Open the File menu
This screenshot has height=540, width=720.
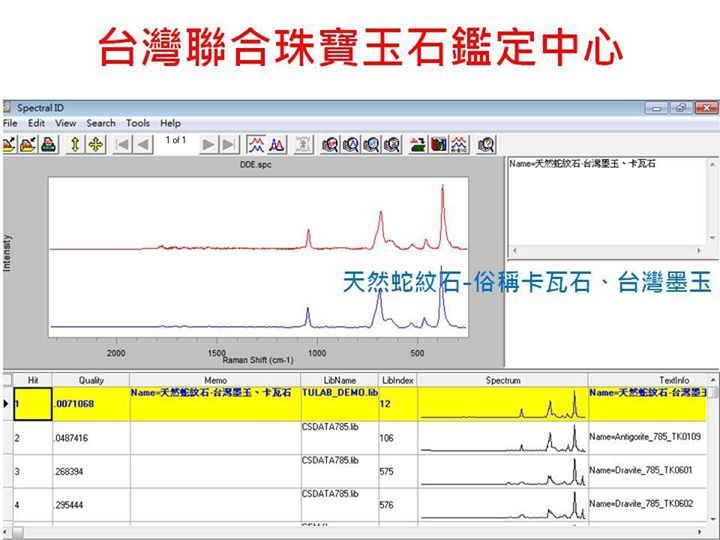(10, 123)
